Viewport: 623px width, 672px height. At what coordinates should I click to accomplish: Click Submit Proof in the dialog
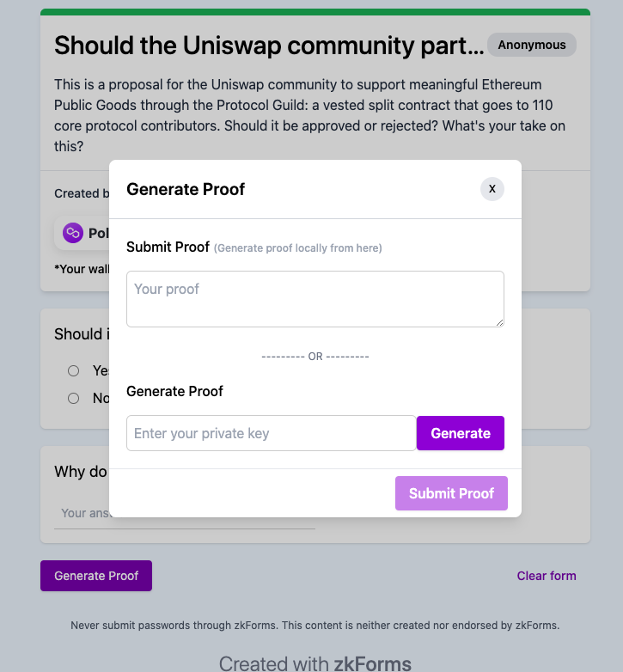(451, 493)
